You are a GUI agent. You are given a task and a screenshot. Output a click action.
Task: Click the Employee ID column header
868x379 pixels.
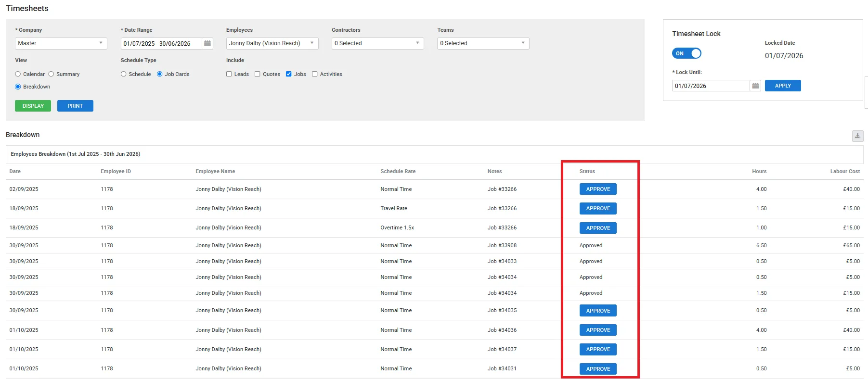coord(116,171)
